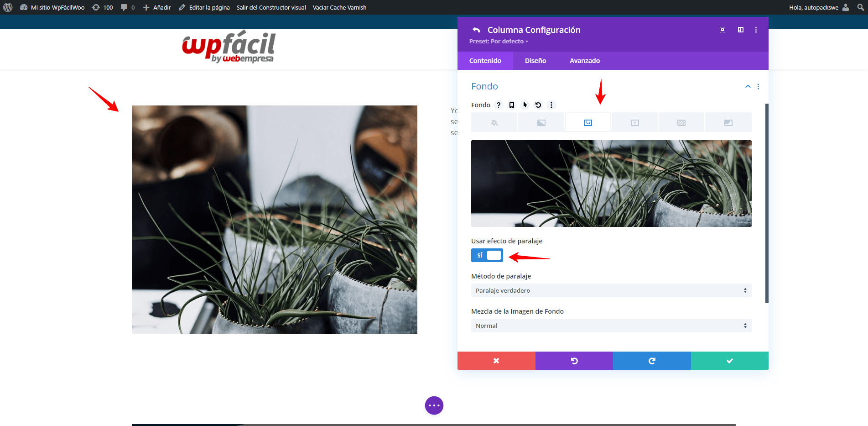This screenshot has height=426, width=868.
Task: Switch to the Avanzado tab
Action: [x=585, y=61]
